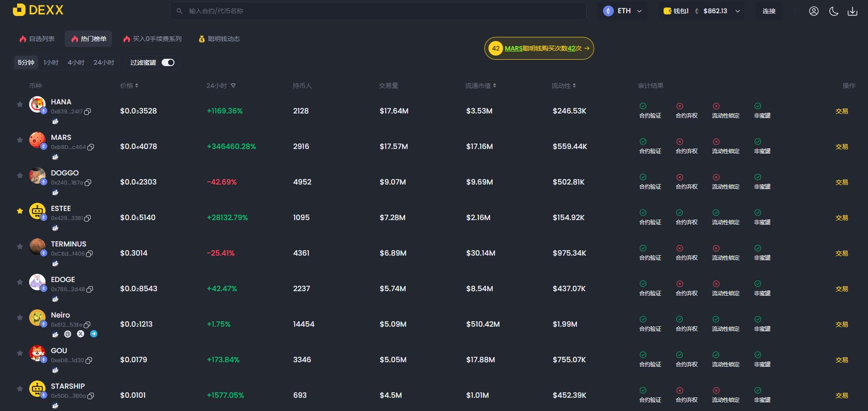
Task: Click HANA token avatar
Action: tap(37, 104)
